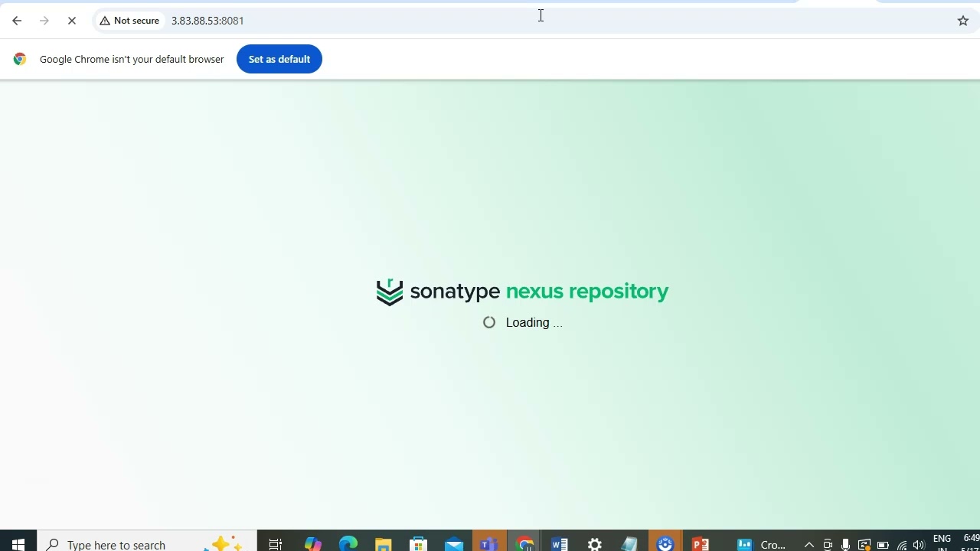This screenshot has width=980, height=551.
Task: Open File Explorer from the taskbar
Action: click(x=384, y=544)
